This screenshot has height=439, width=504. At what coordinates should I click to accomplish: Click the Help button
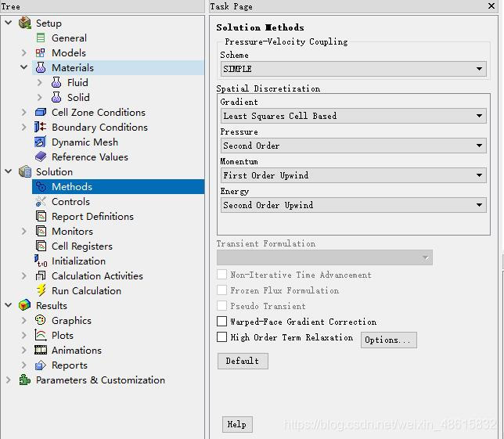point(236,424)
